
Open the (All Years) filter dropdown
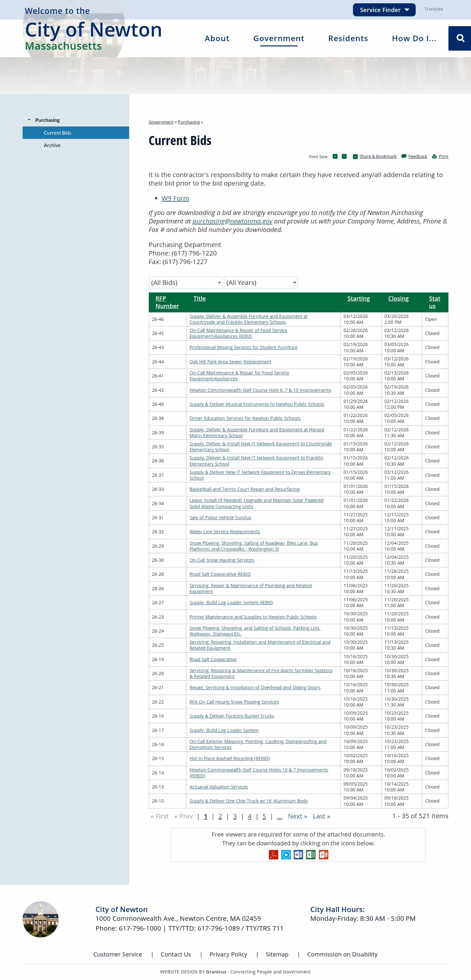point(261,282)
